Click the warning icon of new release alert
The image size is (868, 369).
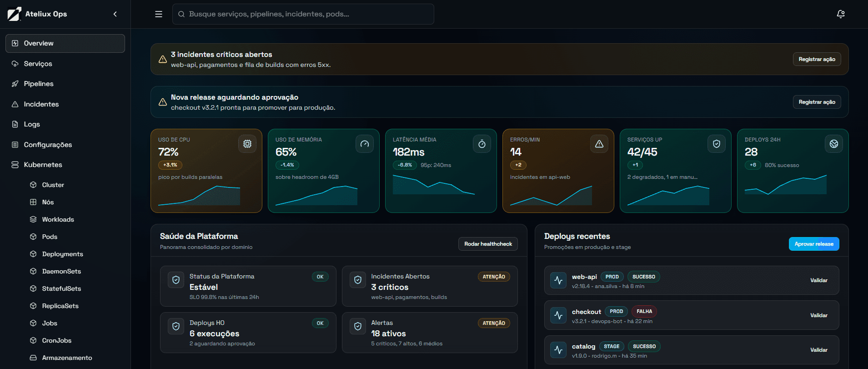(162, 102)
